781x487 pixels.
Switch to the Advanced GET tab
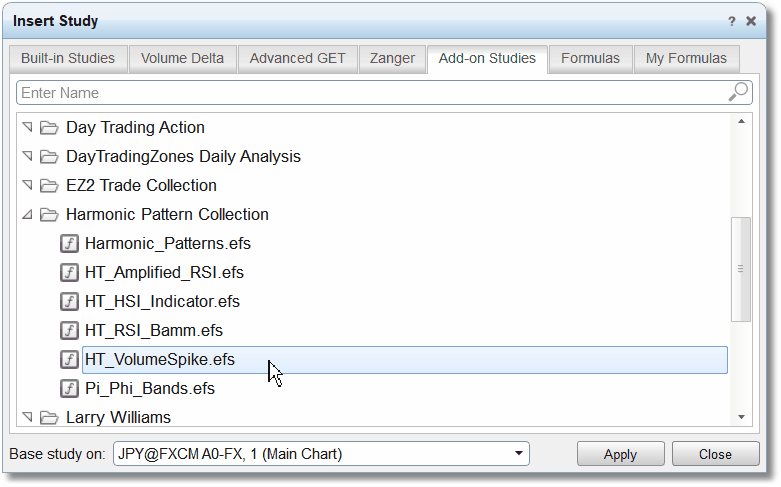pyautogui.click(x=297, y=58)
